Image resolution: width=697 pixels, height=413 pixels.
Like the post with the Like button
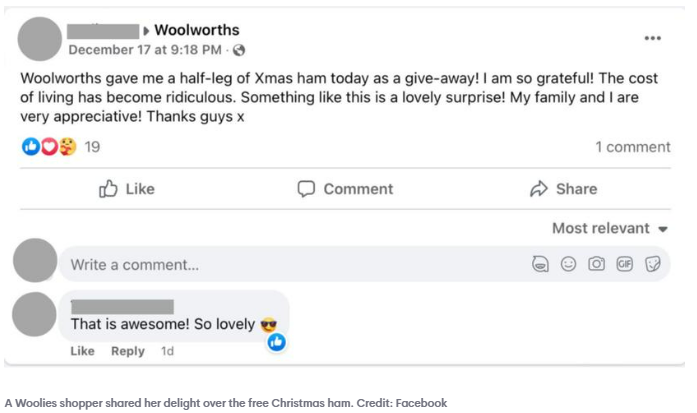pos(127,188)
